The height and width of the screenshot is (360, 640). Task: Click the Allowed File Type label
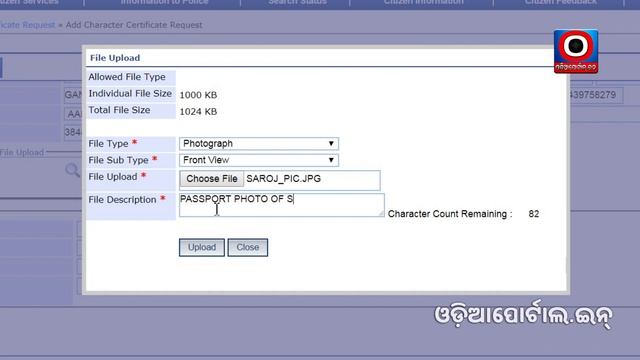point(127,77)
